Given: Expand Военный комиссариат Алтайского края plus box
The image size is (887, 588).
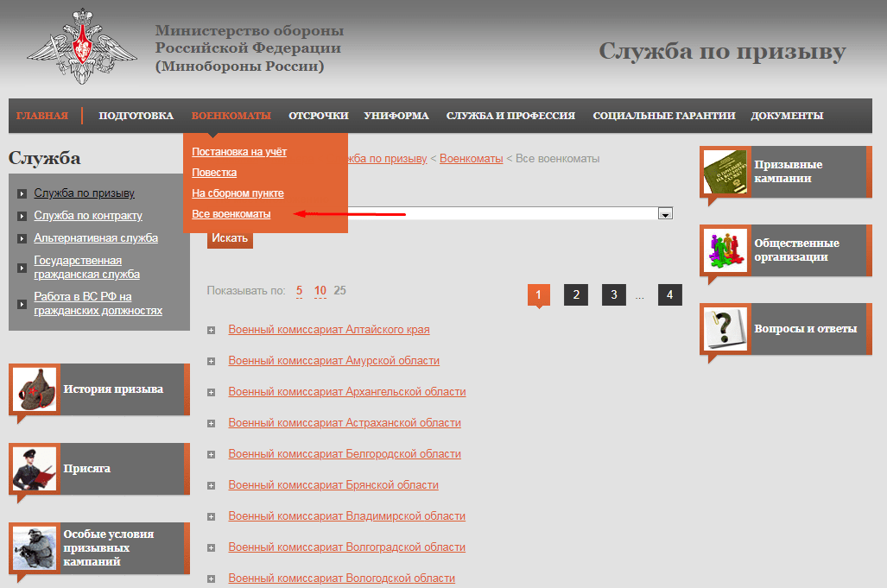Looking at the screenshot, I should click(212, 330).
